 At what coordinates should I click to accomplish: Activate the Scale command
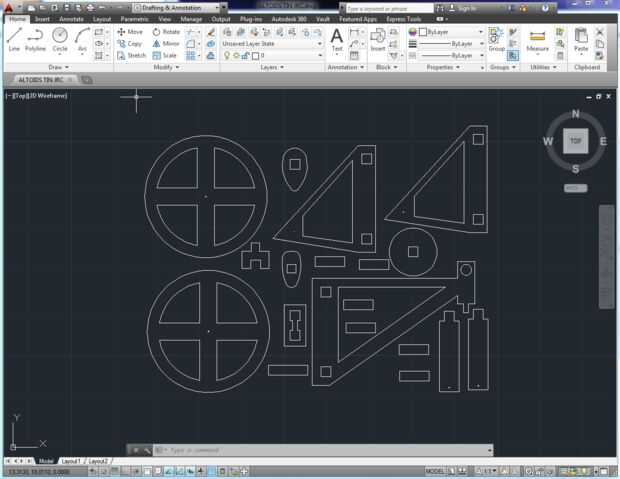pyautogui.click(x=164, y=55)
